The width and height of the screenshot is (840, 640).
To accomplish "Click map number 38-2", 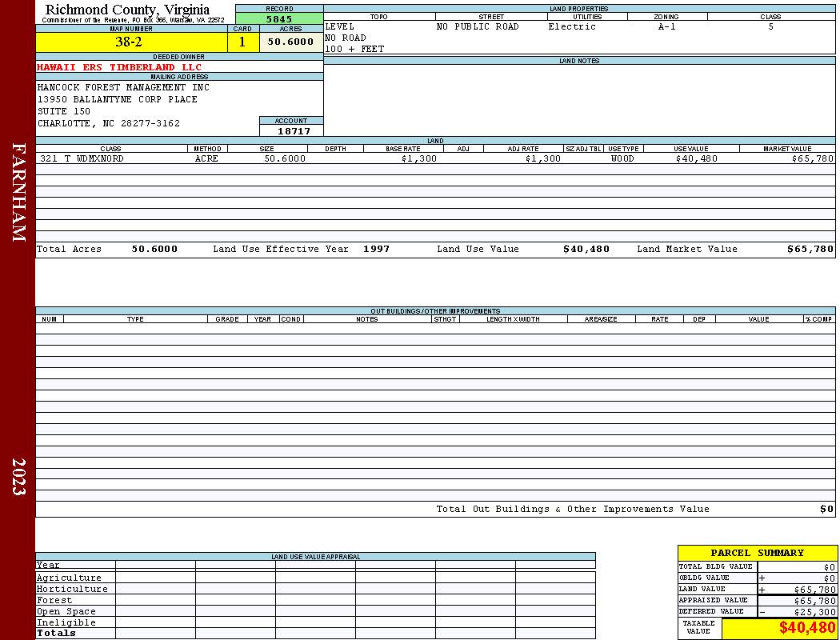I will coord(129,42).
